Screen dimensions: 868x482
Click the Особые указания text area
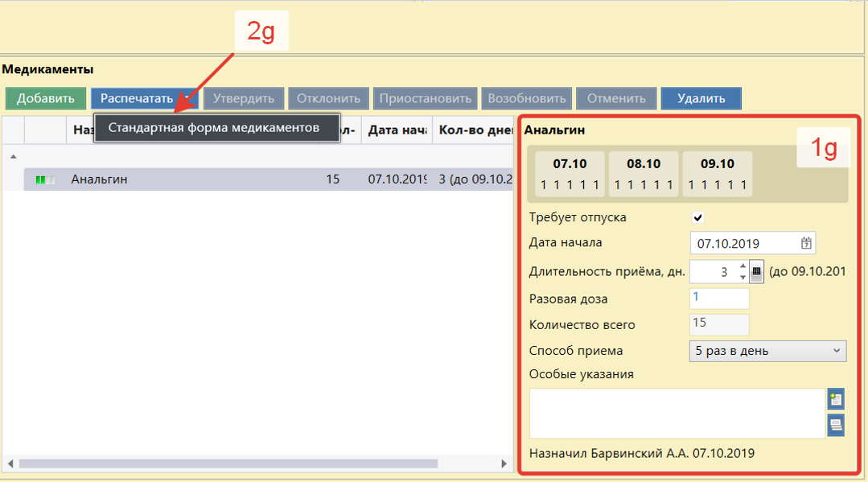[676, 413]
